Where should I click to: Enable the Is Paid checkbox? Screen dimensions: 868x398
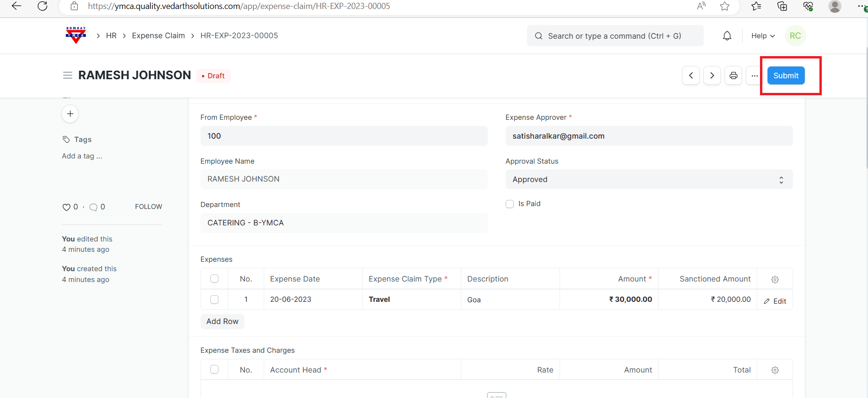[x=509, y=204]
